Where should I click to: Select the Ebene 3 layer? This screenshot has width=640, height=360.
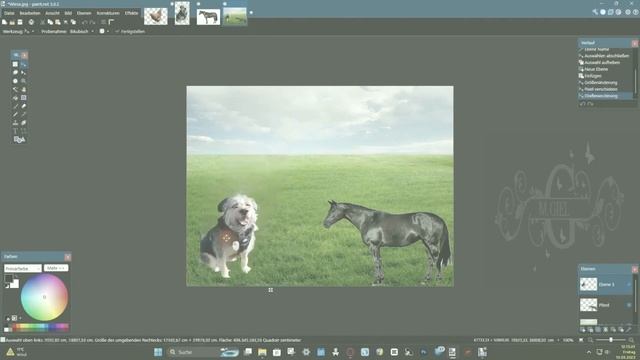(x=606, y=284)
